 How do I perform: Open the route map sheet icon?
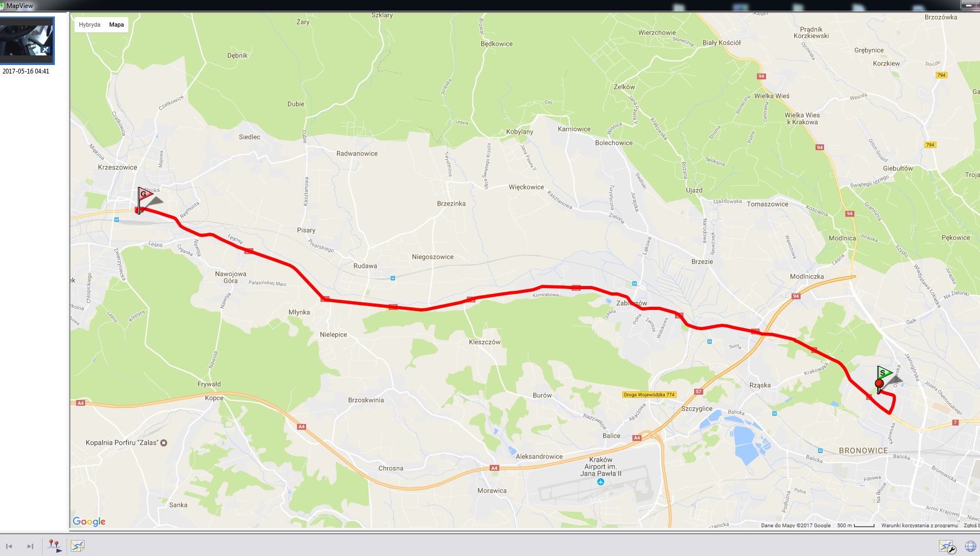[x=78, y=546]
